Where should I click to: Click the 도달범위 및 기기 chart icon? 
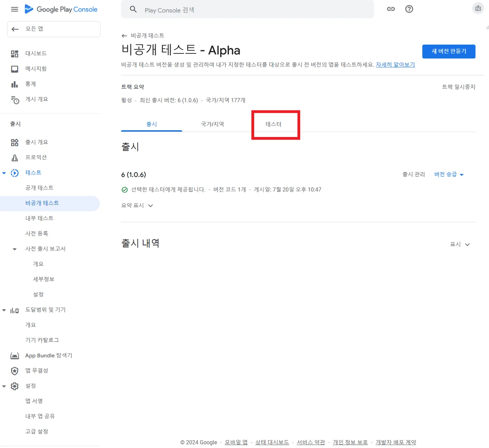[14, 310]
